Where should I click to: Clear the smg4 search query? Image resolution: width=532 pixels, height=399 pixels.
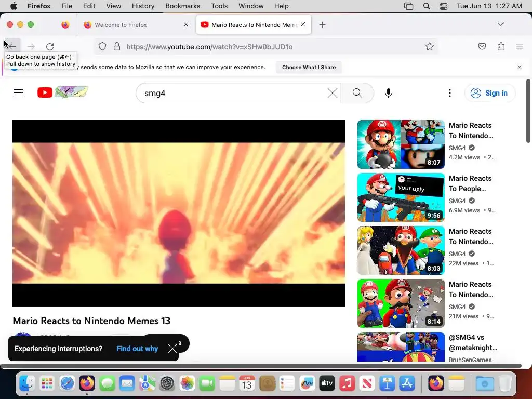(332, 93)
